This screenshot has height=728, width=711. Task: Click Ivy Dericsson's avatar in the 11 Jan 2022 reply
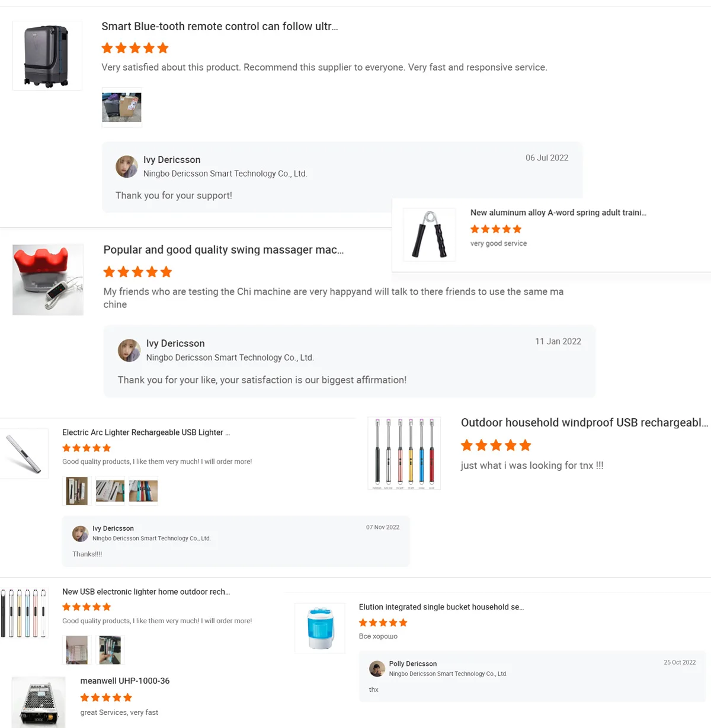pos(129,351)
